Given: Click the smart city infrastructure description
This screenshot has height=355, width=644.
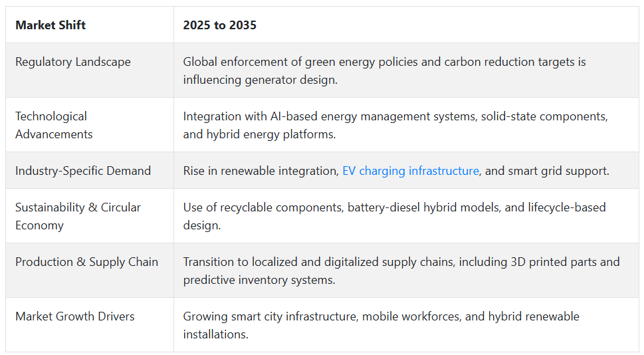Looking at the screenshot, I should click(381, 325).
